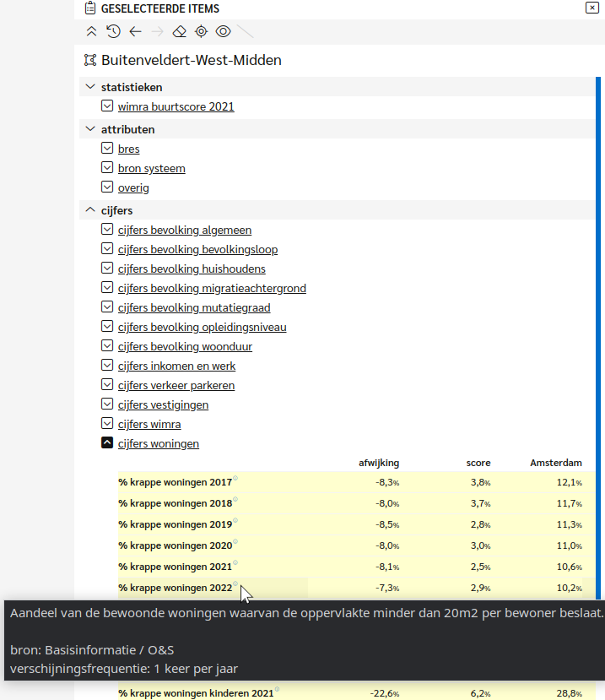Open the cijfers inkomen en werk link
The image size is (605, 700).
pos(176,366)
